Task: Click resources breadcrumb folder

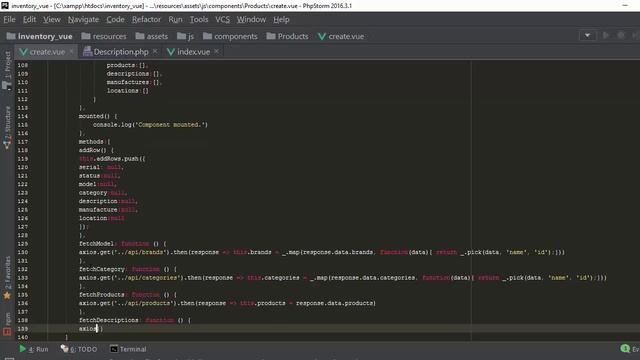Action: pyautogui.click(x=104, y=36)
